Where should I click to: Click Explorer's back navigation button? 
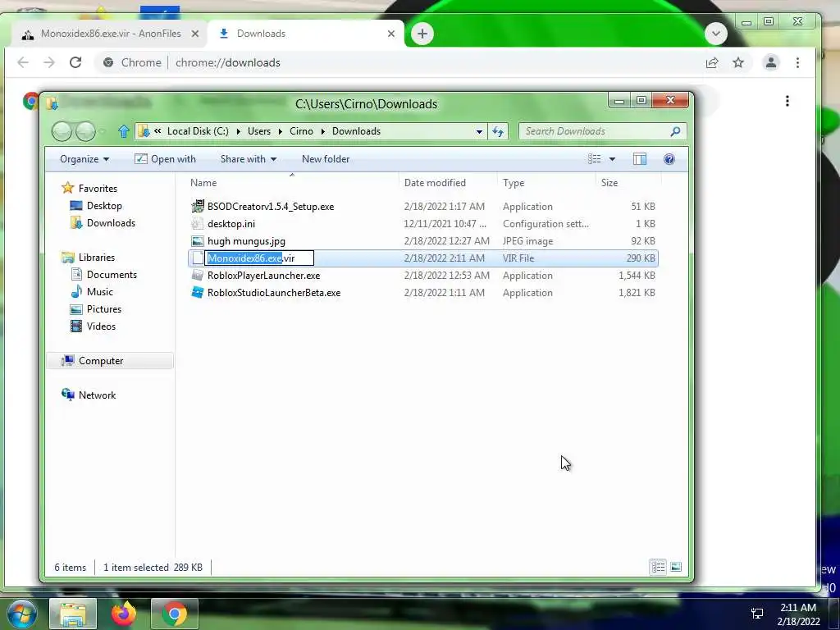62,131
